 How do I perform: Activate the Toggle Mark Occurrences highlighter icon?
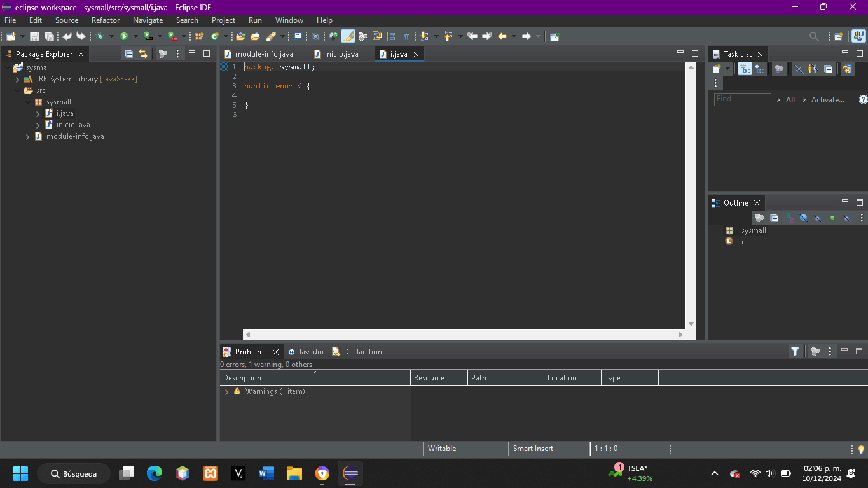[x=348, y=36]
